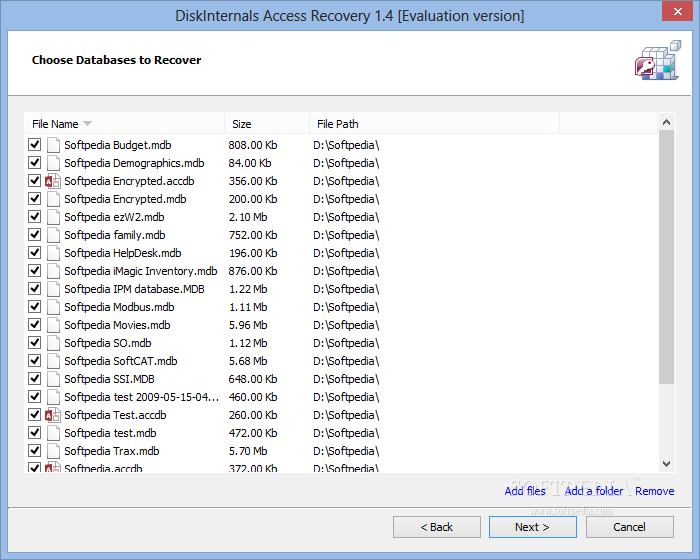Uncheck Softpedia Budget.mdb checkbox

(x=34, y=145)
